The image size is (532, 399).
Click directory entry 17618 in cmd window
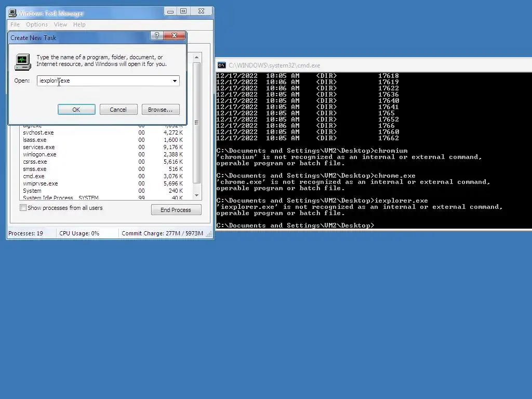389,76
